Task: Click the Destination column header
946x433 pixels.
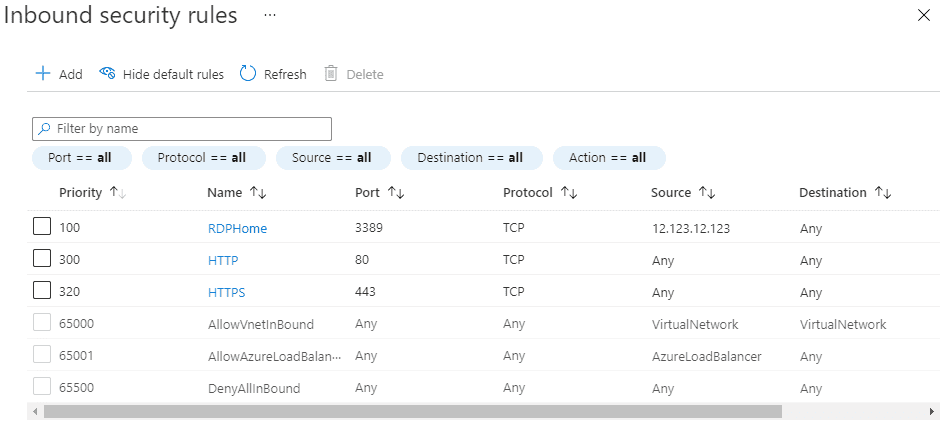Action: (833, 193)
